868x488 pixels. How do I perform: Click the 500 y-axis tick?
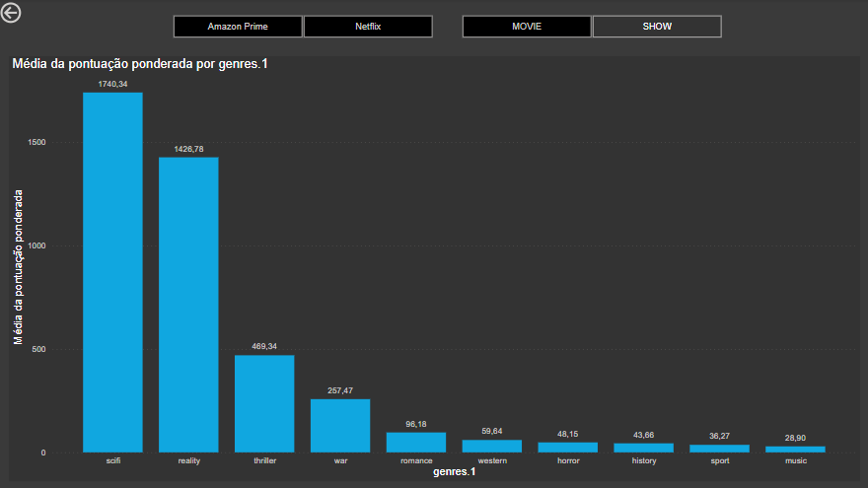[39, 350]
